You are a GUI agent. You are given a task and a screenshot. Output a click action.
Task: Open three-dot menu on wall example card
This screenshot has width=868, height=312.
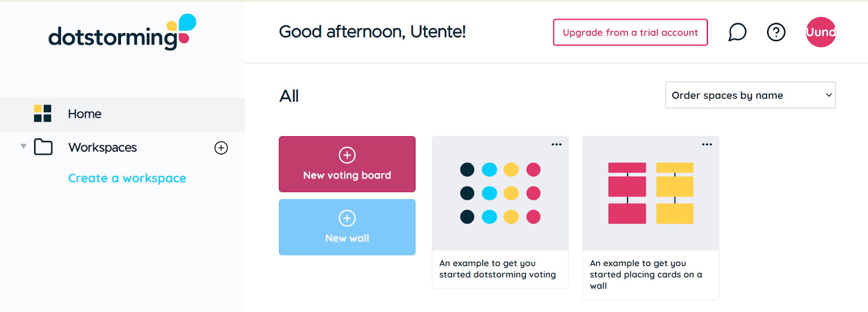pyautogui.click(x=707, y=144)
